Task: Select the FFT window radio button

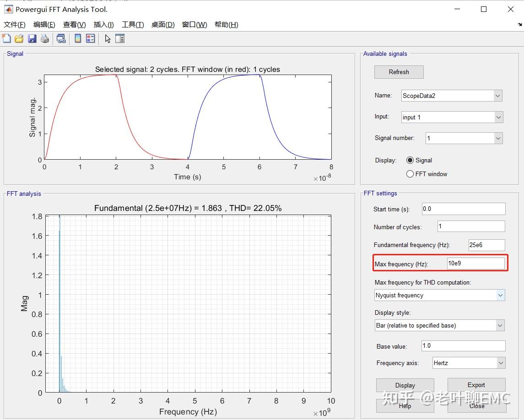Action: [410, 174]
